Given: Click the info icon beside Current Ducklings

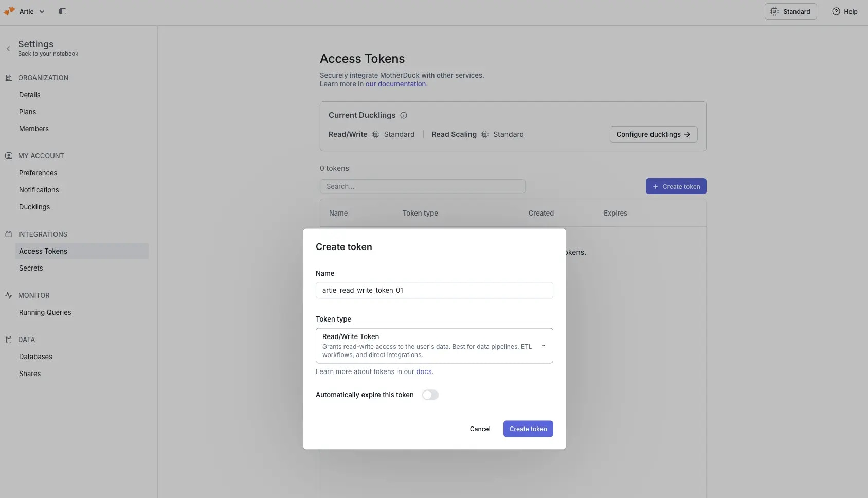Looking at the screenshot, I should (404, 115).
